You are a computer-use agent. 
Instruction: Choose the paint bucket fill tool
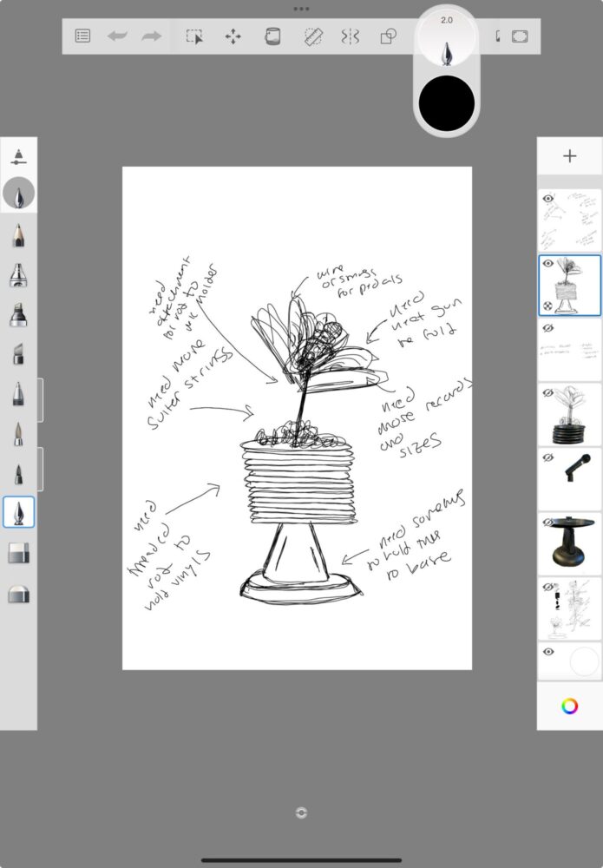(x=272, y=36)
